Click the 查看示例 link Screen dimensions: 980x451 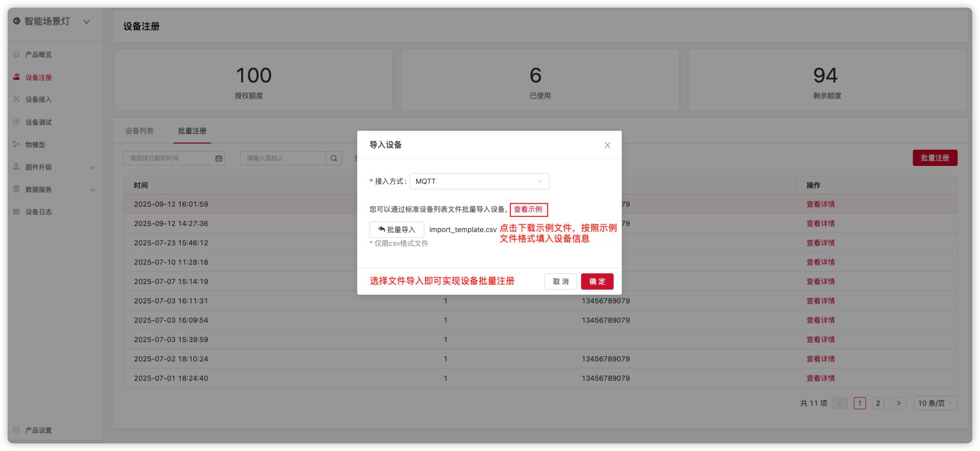coord(528,209)
